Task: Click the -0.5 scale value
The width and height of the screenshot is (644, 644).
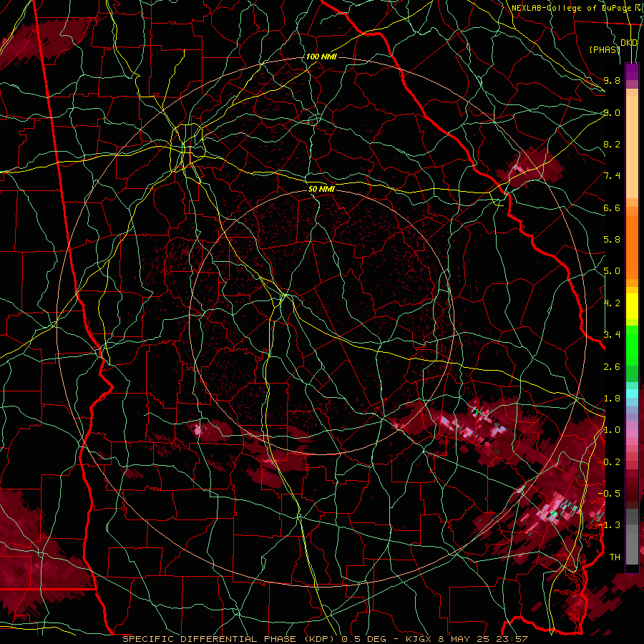Action: tap(609, 494)
